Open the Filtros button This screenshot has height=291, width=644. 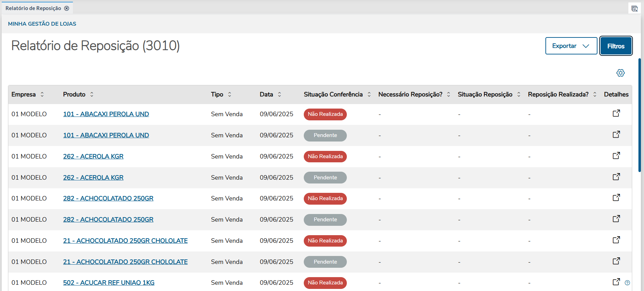pos(616,46)
